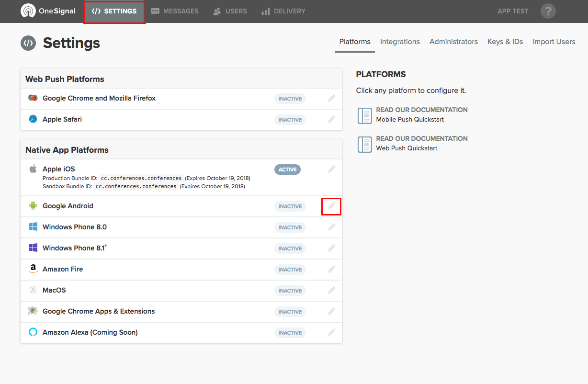This screenshot has width=588, height=384.
Task: Click the Apple logo icon for iOS
Action: (x=33, y=169)
